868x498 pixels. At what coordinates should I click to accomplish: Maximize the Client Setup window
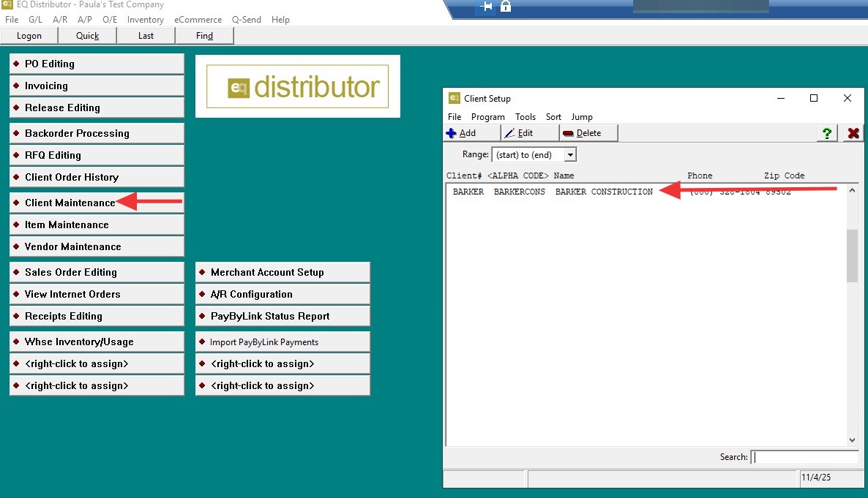point(814,98)
